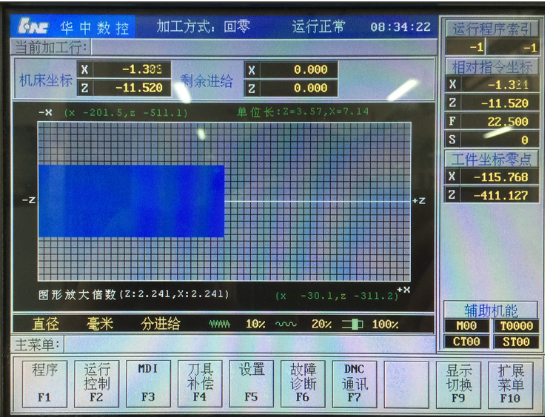545x420 pixels.
Task: Click the rapid override wave icon at 20%
Action: (x=286, y=324)
